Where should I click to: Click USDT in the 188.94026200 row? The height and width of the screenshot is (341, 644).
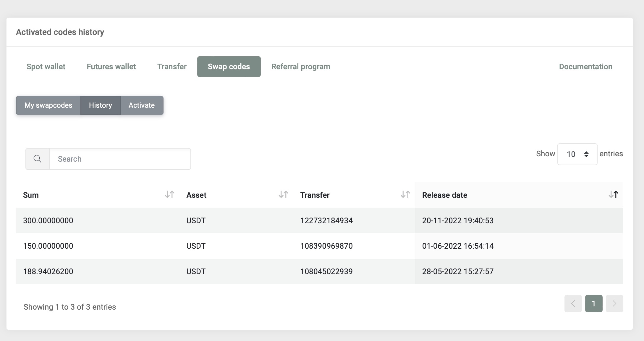(x=196, y=271)
